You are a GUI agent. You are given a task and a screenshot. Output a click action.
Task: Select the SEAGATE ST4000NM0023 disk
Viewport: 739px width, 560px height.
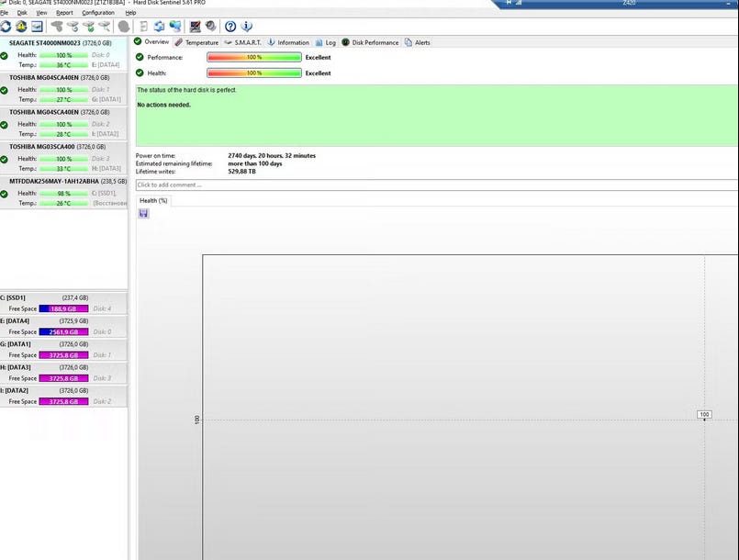pos(63,53)
